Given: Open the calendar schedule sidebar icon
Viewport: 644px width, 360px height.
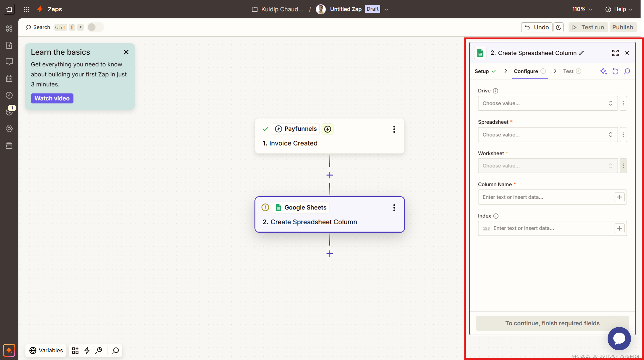Looking at the screenshot, I should pyautogui.click(x=9, y=78).
